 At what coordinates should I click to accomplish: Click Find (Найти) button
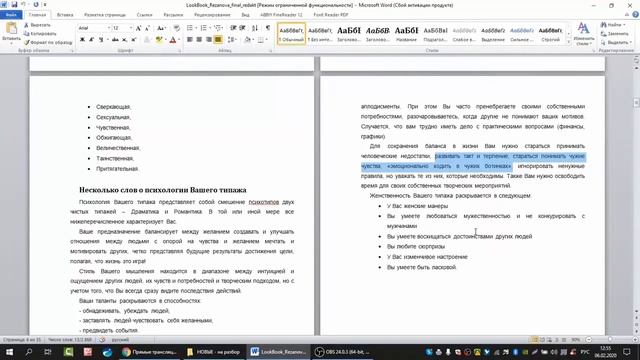pyautogui.click(x=613, y=25)
